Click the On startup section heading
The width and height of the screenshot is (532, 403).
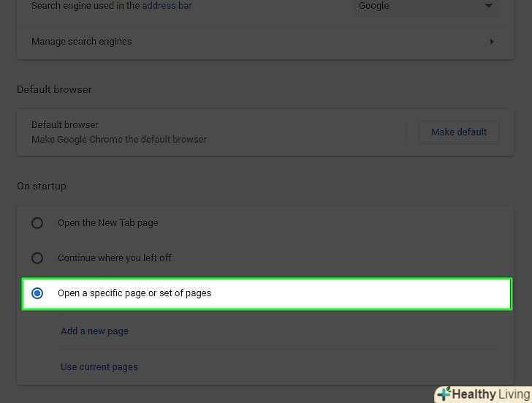click(x=42, y=187)
